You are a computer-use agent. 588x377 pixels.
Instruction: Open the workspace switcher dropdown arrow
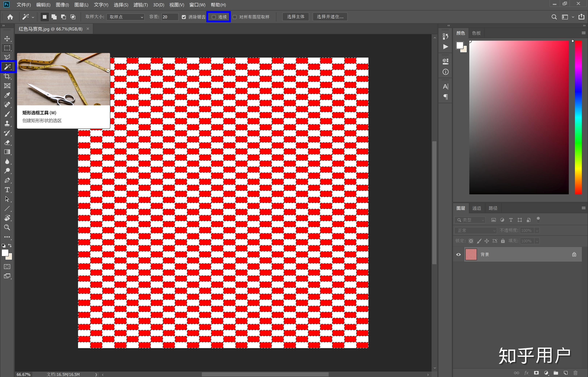573,17
